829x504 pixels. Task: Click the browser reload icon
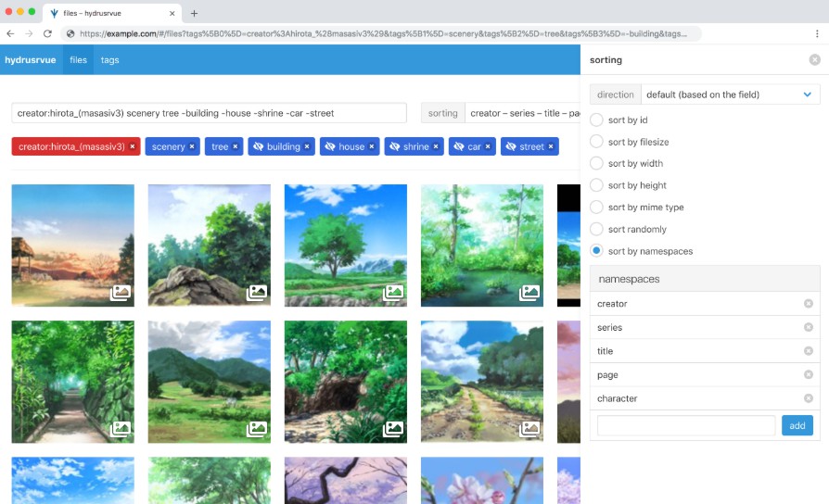click(x=46, y=33)
